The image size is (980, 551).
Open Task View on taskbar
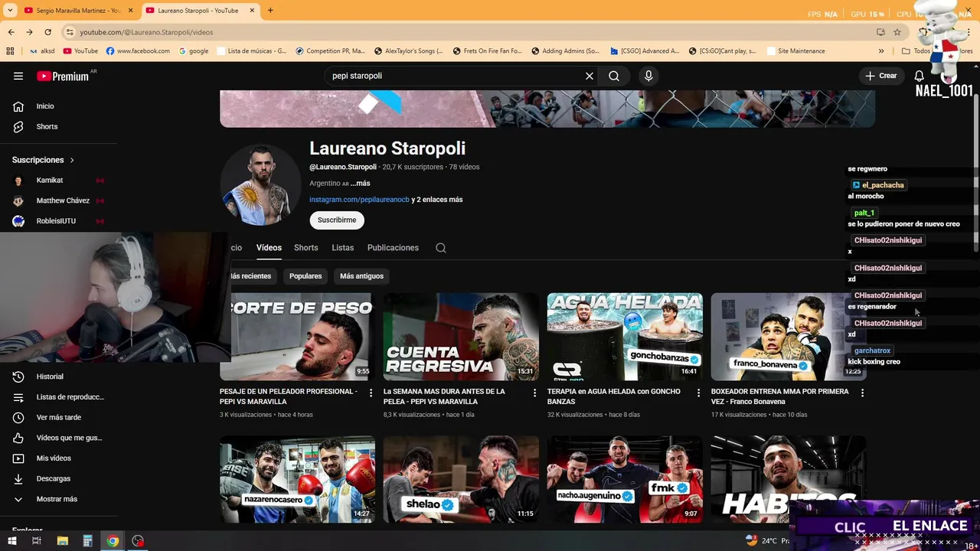(x=37, y=541)
